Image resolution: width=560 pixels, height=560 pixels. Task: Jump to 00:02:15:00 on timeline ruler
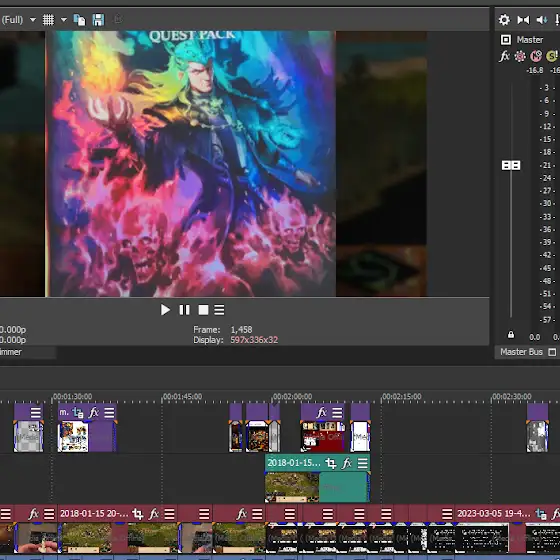point(402,396)
